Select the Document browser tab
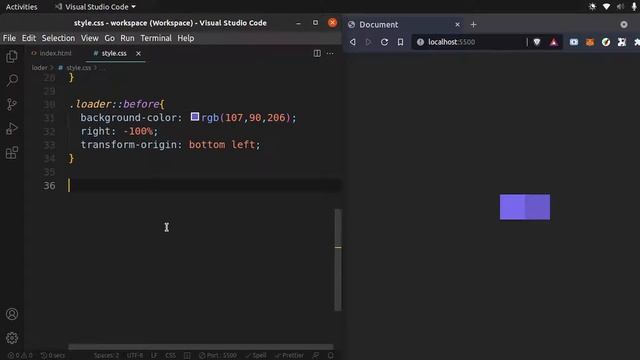The image size is (640, 360). tap(404, 24)
